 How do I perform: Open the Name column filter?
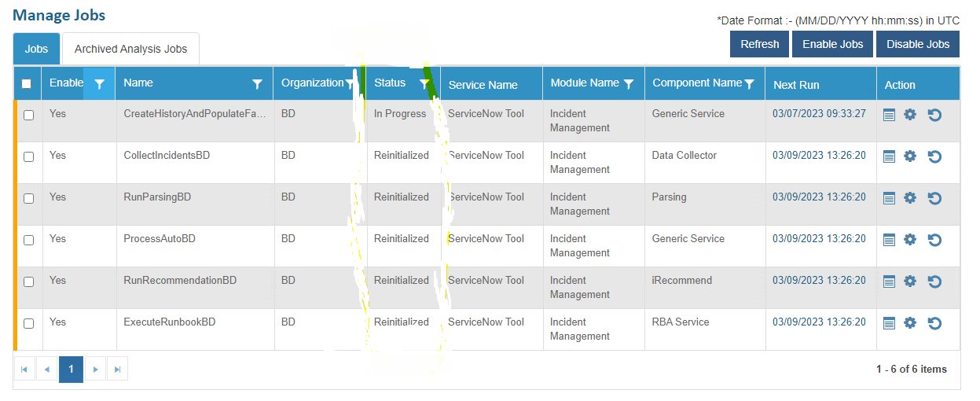tap(257, 84)
